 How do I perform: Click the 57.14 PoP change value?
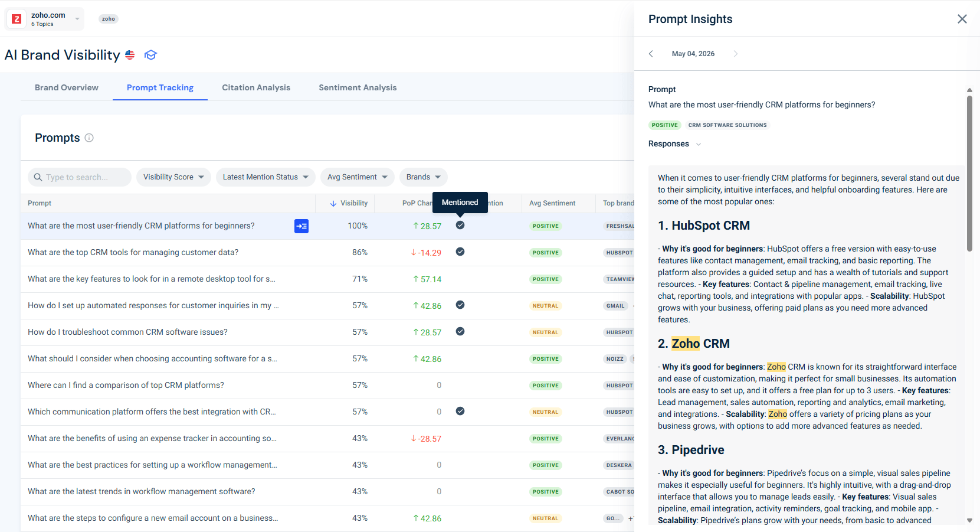tap(427, 279)
